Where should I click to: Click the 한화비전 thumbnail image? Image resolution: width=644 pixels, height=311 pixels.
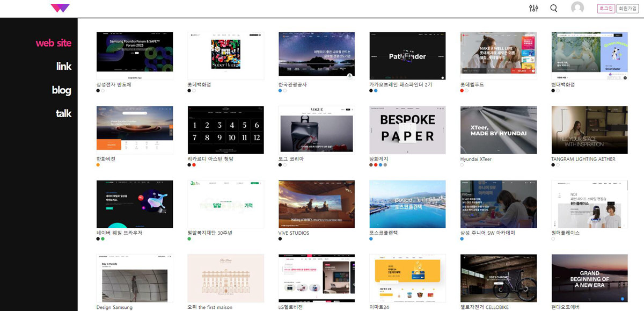click(135, 130)
